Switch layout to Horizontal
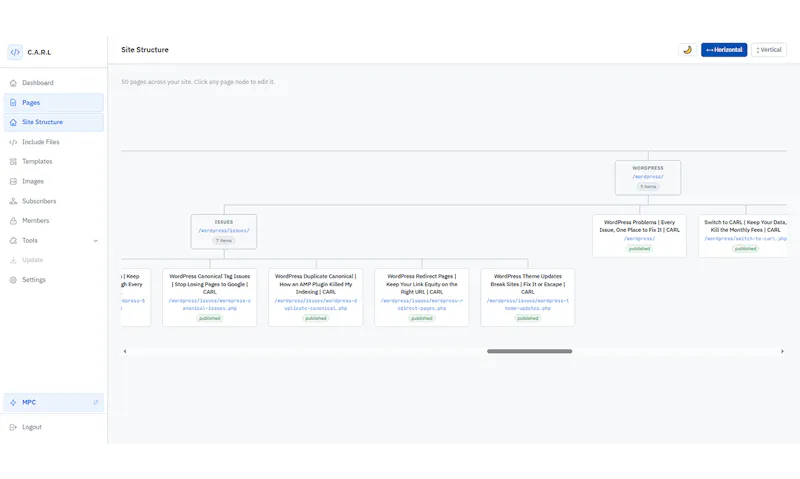 tap(723, 50)
